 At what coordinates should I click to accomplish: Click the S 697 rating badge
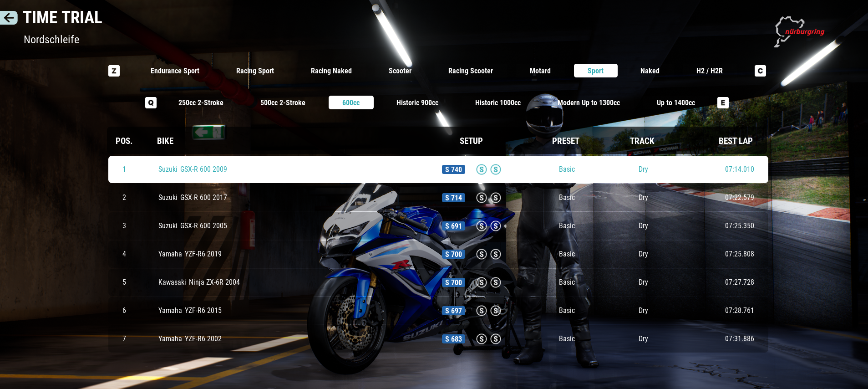pos(453,311)
